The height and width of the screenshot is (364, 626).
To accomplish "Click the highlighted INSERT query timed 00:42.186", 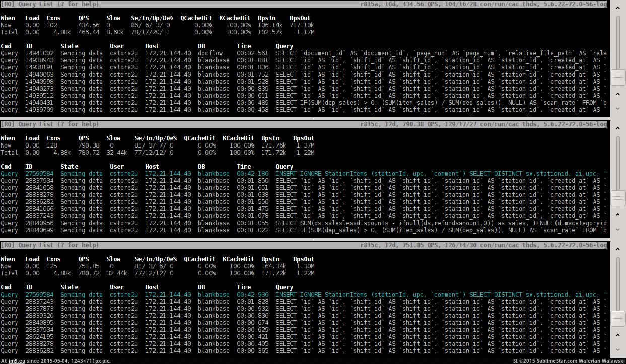I will pyautogui.click(x=304, y=174).
